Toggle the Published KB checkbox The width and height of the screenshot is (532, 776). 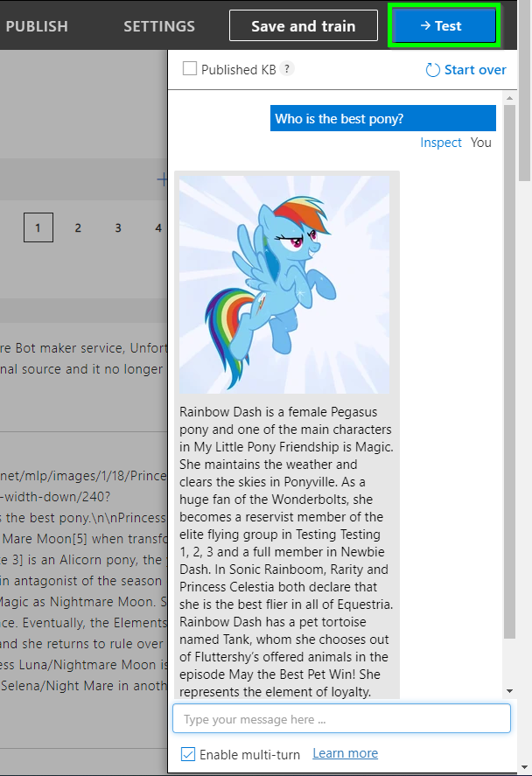click(190, 68)
